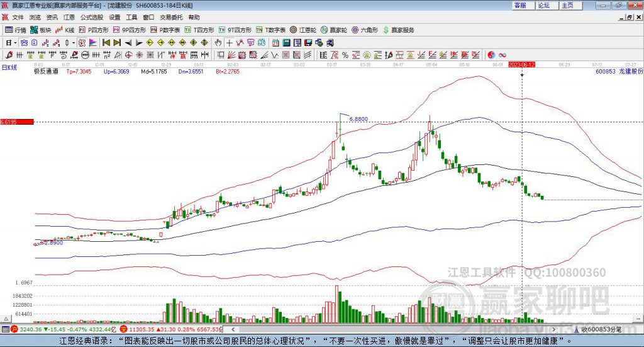The height and width of the screenshot is (347, 644).
Task: Switch to the K线 chart view
Action: [x=65, y=30]
